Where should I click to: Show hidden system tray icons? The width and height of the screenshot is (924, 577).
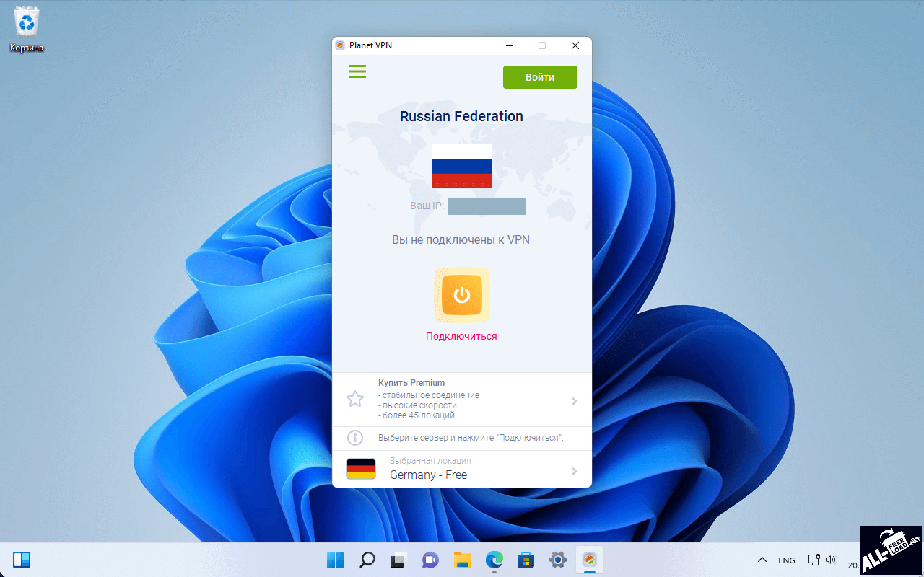(x=762, y=560)
